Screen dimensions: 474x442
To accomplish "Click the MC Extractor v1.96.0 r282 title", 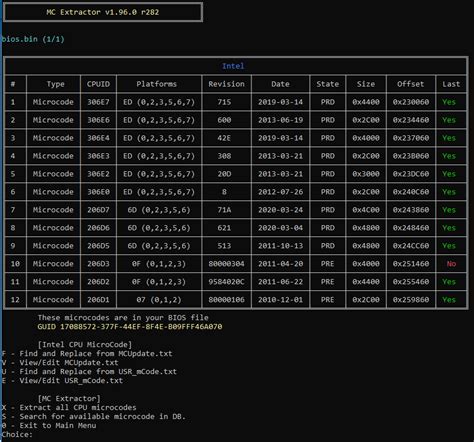I will coord(103,12).
